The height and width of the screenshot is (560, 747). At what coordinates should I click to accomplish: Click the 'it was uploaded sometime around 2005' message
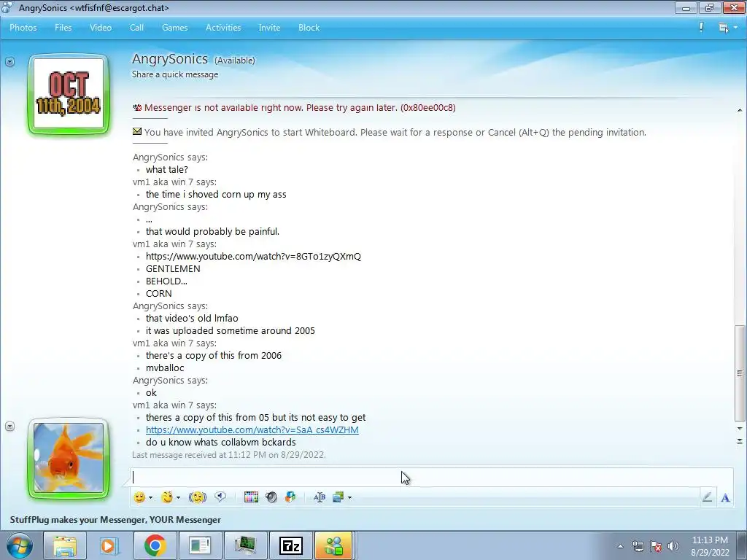230,330
